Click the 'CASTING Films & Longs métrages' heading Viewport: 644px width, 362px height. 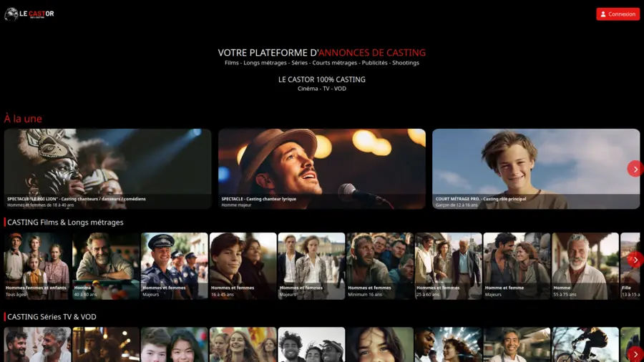click(65, 222)
